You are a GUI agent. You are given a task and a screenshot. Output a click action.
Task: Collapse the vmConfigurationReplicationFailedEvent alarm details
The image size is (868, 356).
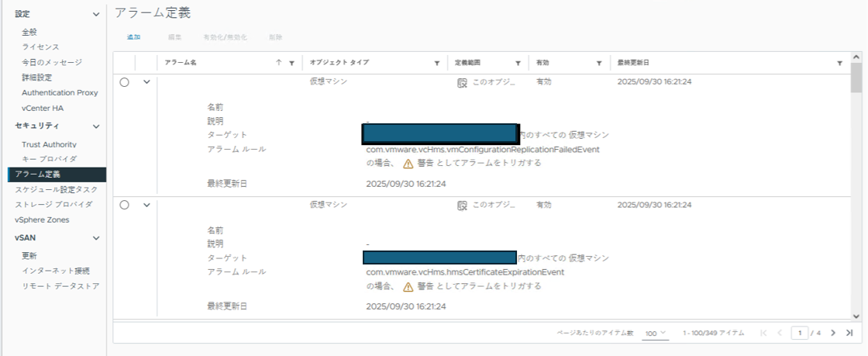click(x=146, y=82)
